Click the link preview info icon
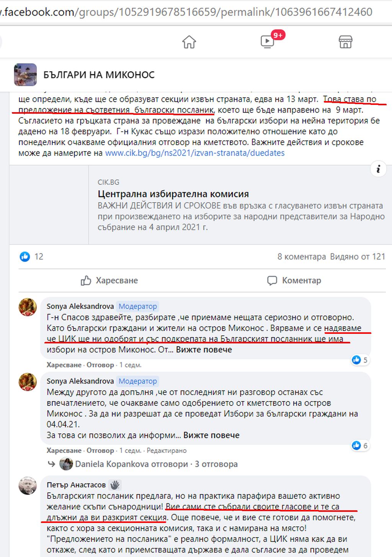 (x=378, y=169)
